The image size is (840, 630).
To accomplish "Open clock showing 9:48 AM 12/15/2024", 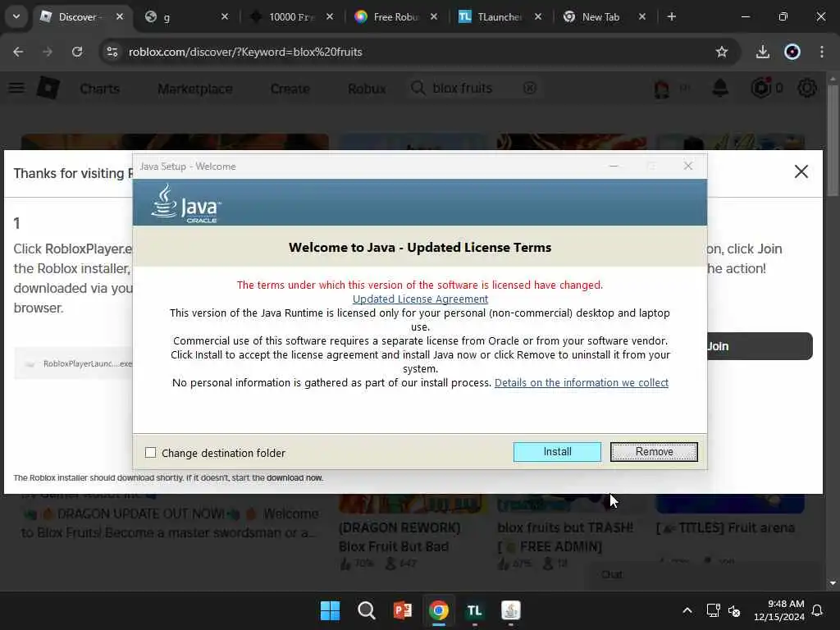I will (778, 610).
